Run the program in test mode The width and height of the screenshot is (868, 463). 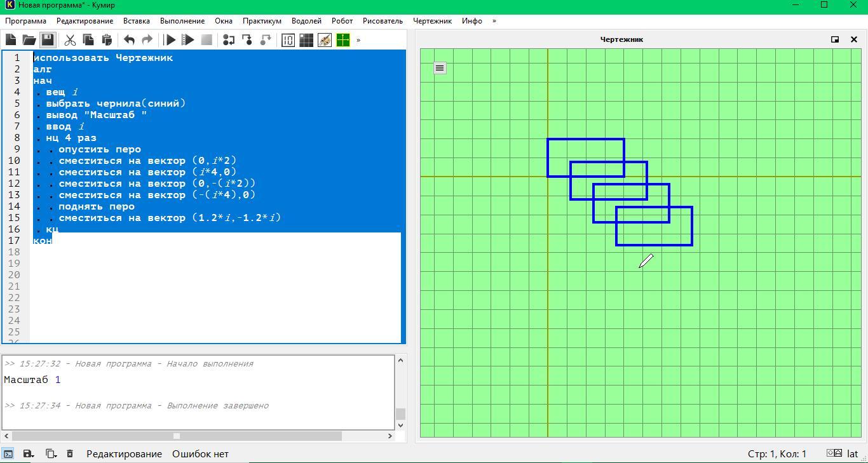[x=188, y=40]
